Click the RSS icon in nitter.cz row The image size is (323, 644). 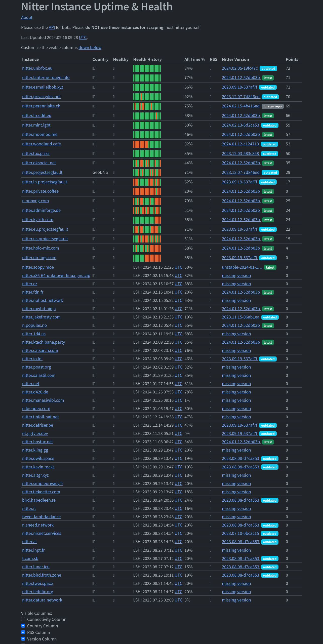click(211, 284)
